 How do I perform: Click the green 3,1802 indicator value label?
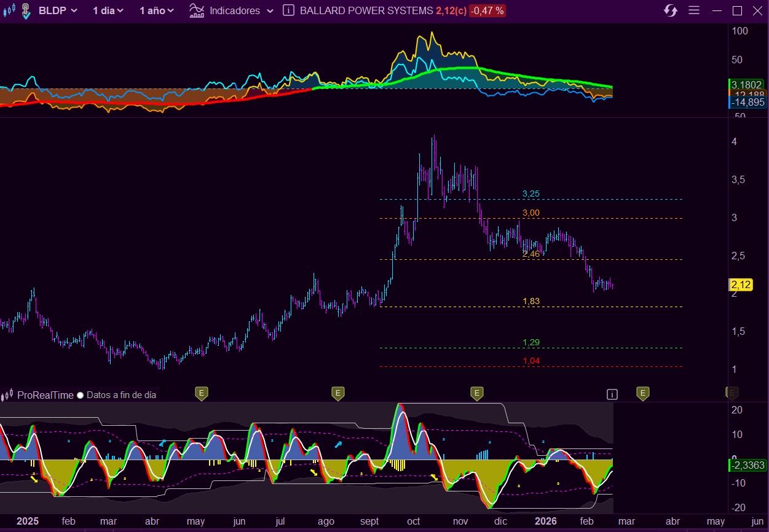pos(747,84)
